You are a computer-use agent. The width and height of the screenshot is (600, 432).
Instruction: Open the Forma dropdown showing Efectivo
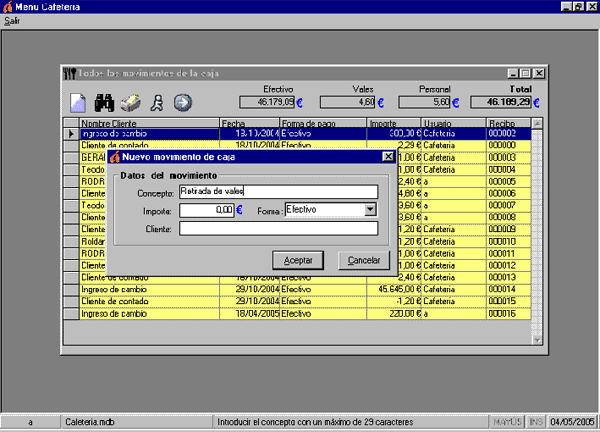pos(370,209)
